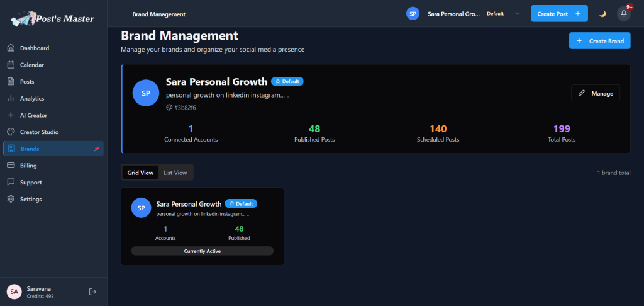The image size is (644, 306).
Task: Expand the brand selector dropdown chevron
Action: (x=517, y=14)
